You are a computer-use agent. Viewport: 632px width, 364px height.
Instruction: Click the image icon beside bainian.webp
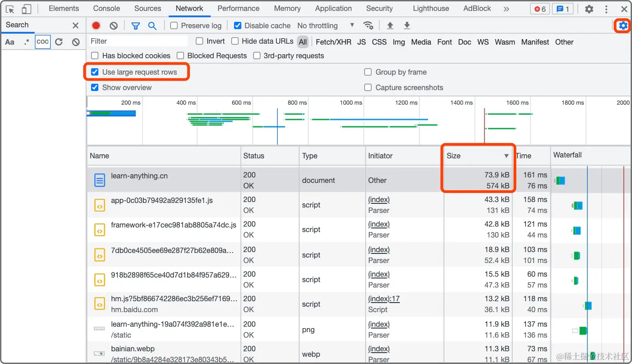click(99, 354)
